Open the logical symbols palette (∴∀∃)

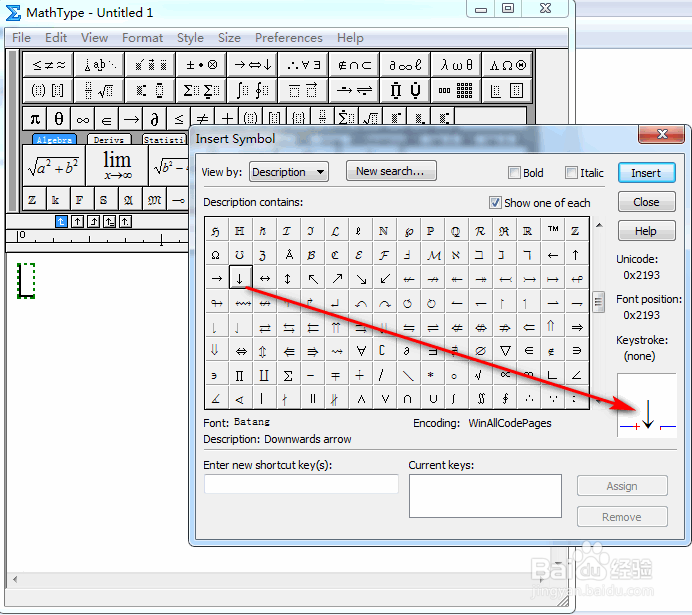coord(303,65)
